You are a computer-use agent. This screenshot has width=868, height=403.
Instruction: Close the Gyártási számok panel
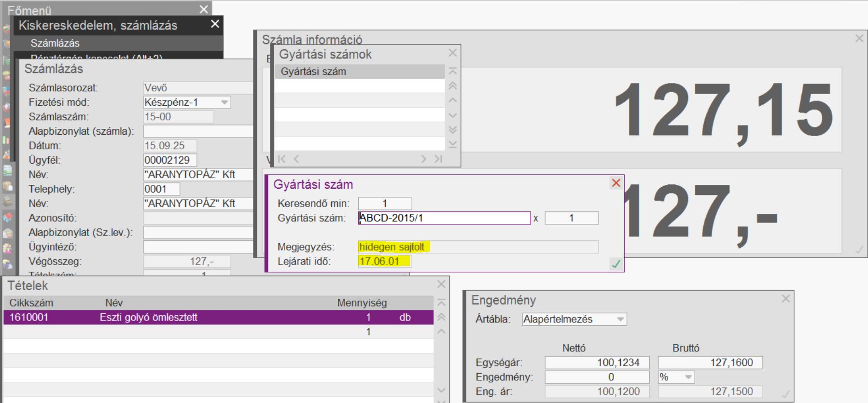[x=452, y=53]
